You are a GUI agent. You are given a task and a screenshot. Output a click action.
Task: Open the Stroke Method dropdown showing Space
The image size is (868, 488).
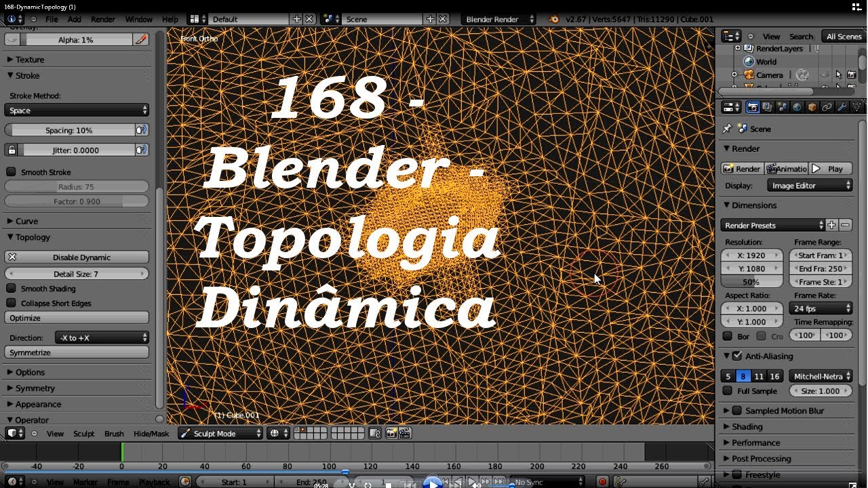[x=77, y=110]
